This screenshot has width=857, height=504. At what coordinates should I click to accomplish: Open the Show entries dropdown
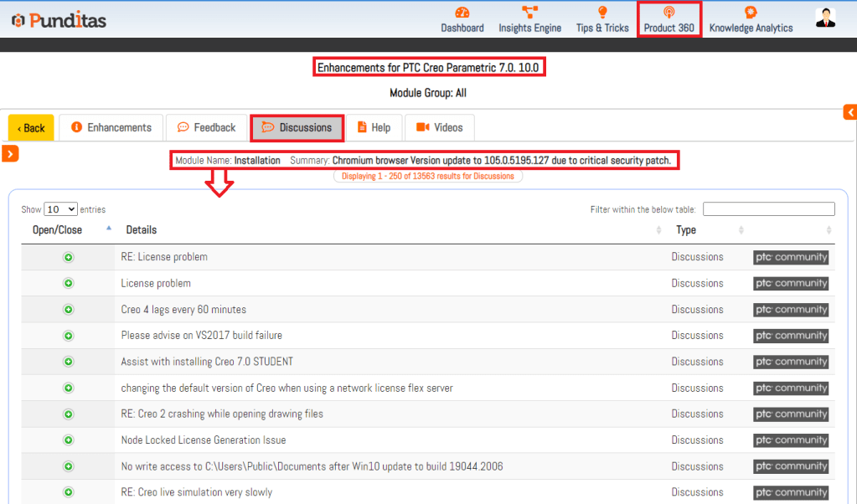point(60,209)
